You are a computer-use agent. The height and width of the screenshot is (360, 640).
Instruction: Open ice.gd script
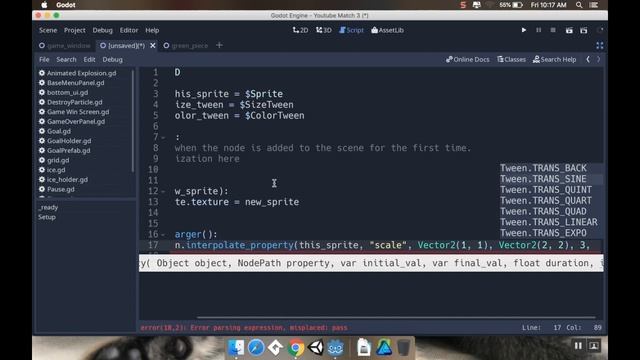(x=52, y=170)
